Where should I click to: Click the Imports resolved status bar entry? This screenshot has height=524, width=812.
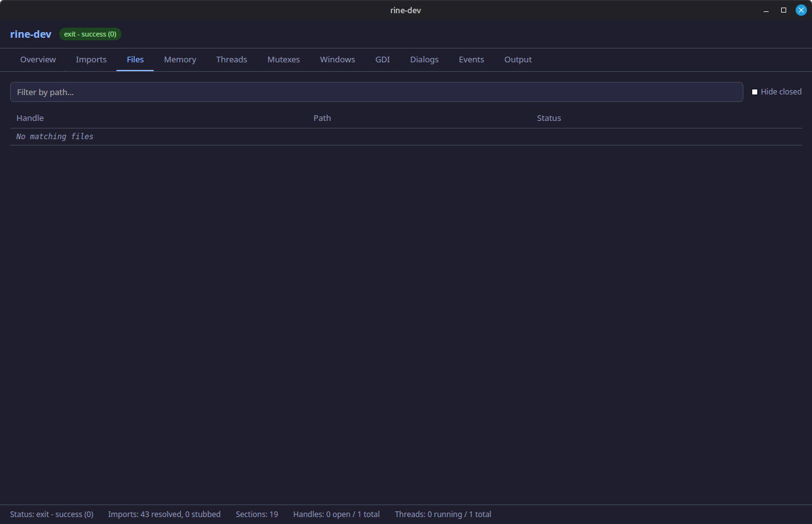[164, 514]
